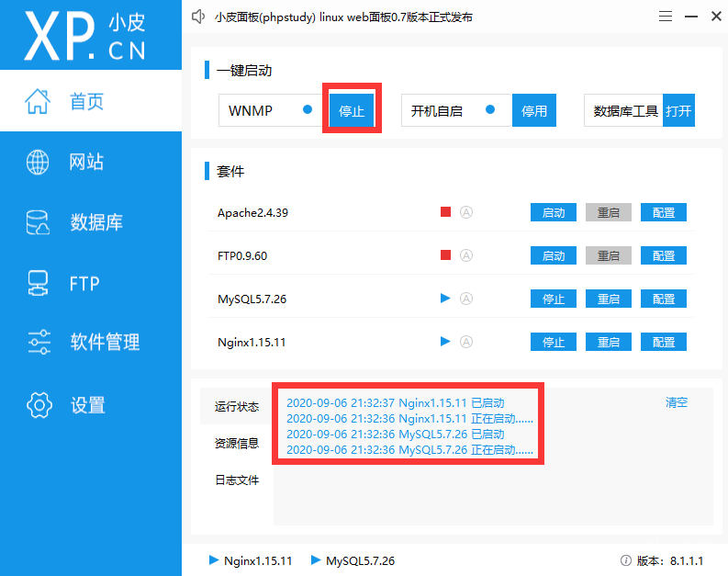Click FTP0.9.60 red stopped status icon

pyautogui.click(x=446, y=255)
